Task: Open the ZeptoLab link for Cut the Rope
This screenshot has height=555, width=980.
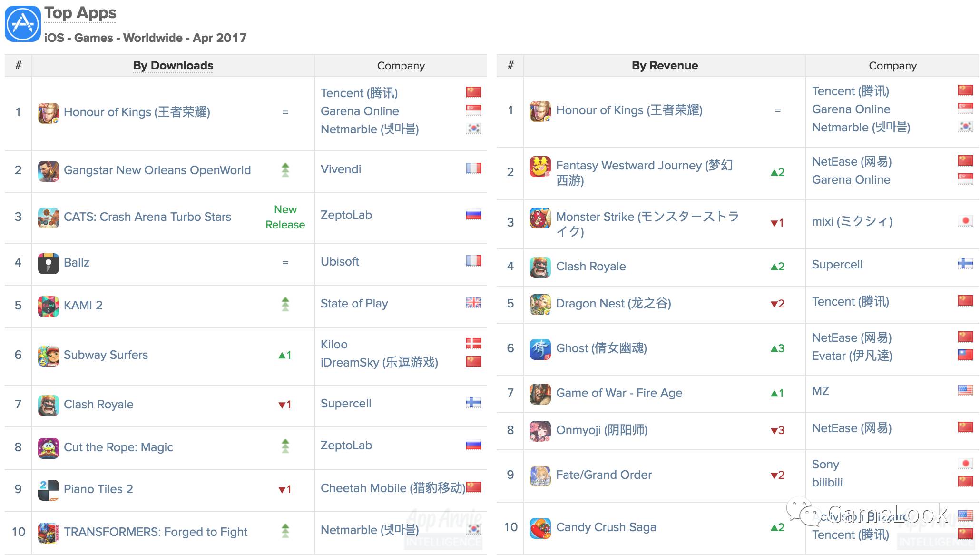Action: [346, 446]
